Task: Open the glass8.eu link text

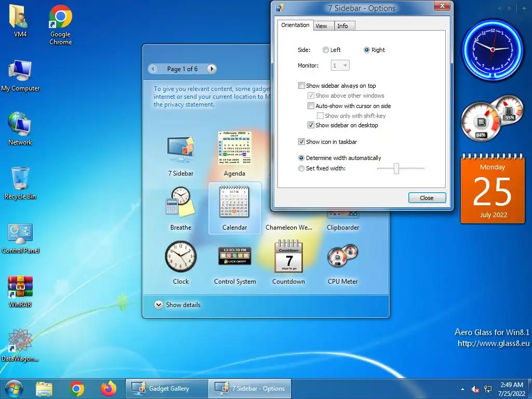Action: (494, 343)
